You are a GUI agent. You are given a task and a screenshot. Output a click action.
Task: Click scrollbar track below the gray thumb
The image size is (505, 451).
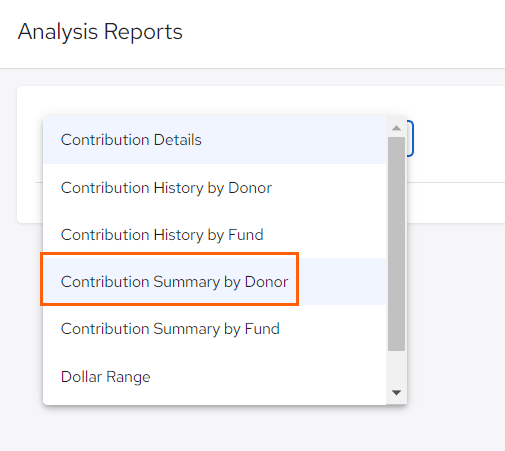[396, 368]
